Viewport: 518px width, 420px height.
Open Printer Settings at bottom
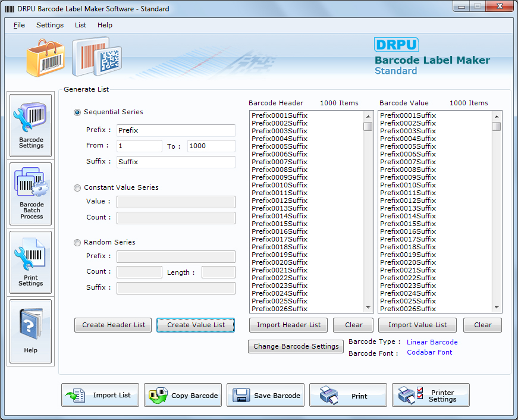click(431, 395)
